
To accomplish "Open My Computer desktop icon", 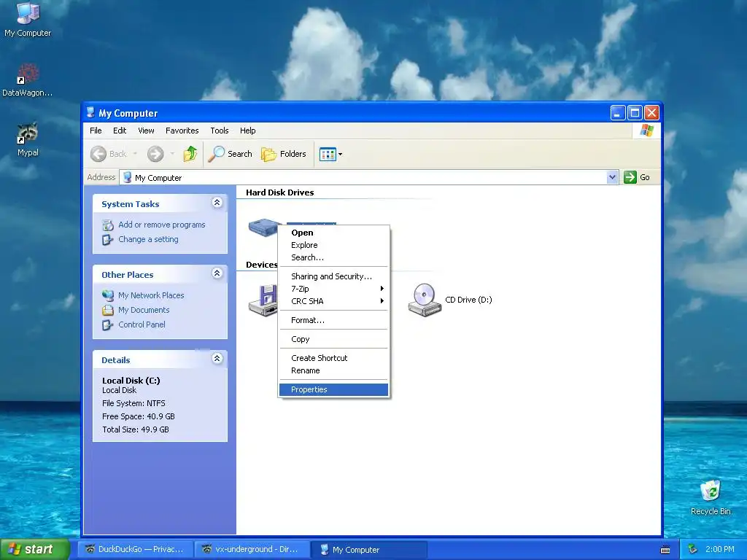I will pos(28,19).
